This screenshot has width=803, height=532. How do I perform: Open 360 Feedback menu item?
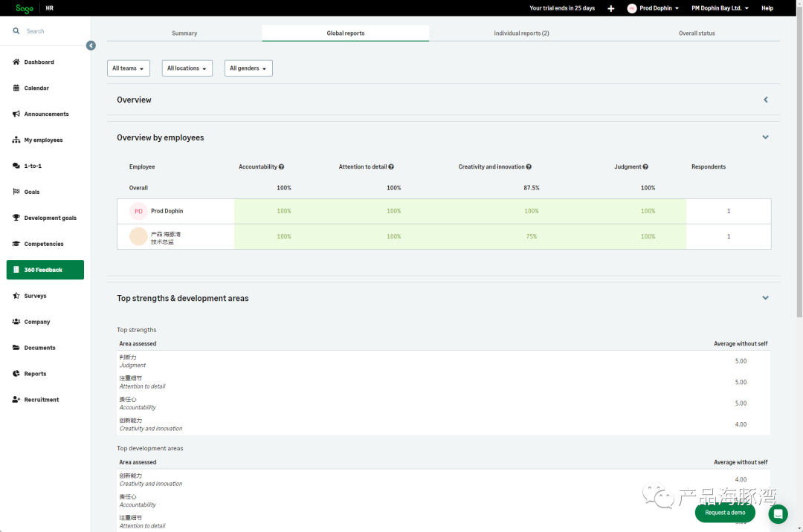tap(45, 270)
